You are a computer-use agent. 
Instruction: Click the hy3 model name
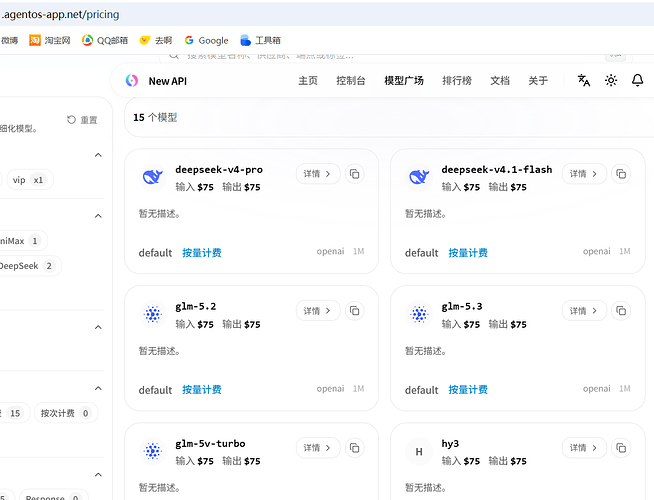pyautogui.click(x=450, y=444)
